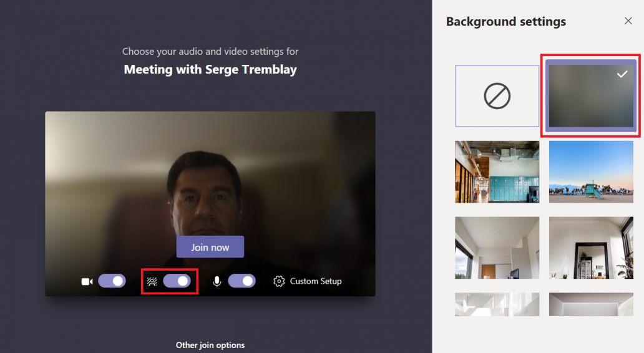Choose the beach lifeguard tower background
This screenshot has width=644, height=353.
point(591,172)
